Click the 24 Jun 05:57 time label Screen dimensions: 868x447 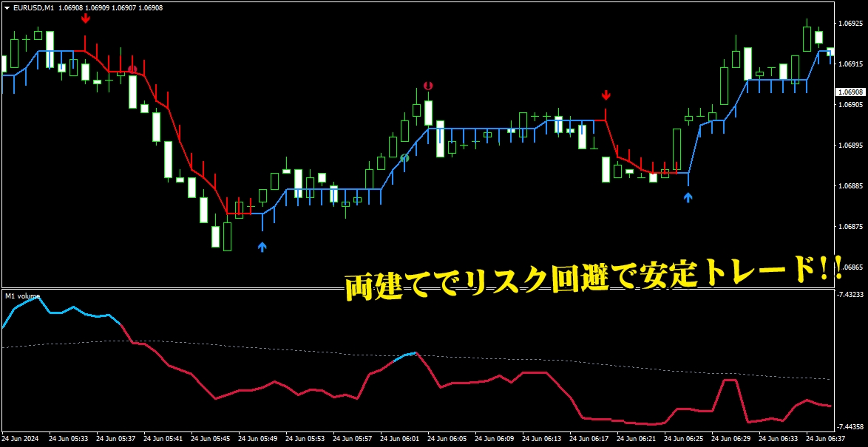(353, 438)
